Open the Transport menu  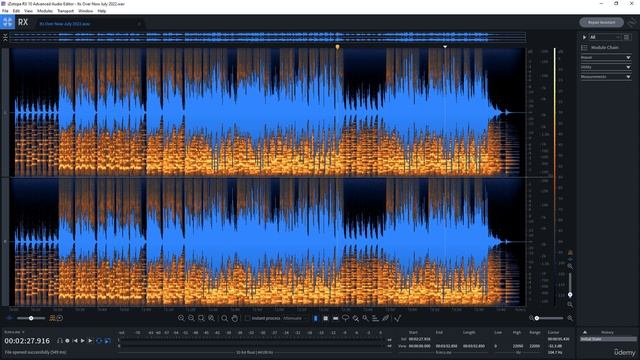pyautogui.click(x=65, y=11)
